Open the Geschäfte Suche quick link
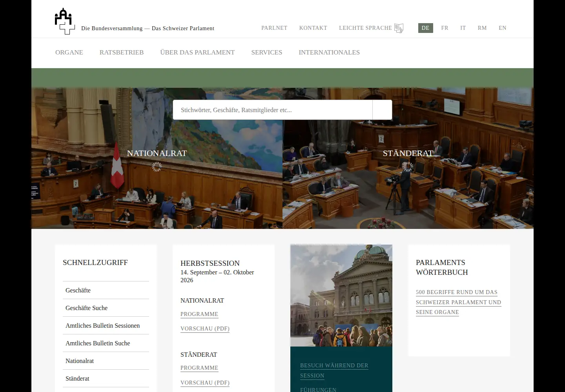Image resolution: width=565 pixels, height=392 pixels. 106,308
